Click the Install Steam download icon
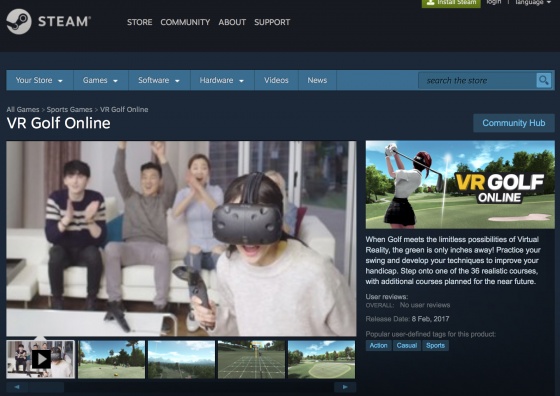Viewport: 560px width, 396px height. (430, 2)
